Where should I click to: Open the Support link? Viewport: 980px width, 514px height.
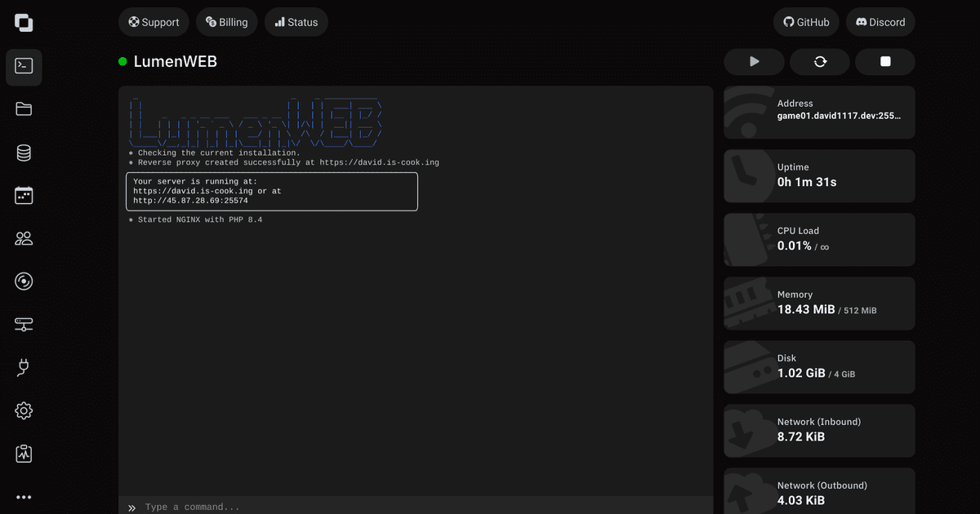pyautogui.click(x=154, y=22)
